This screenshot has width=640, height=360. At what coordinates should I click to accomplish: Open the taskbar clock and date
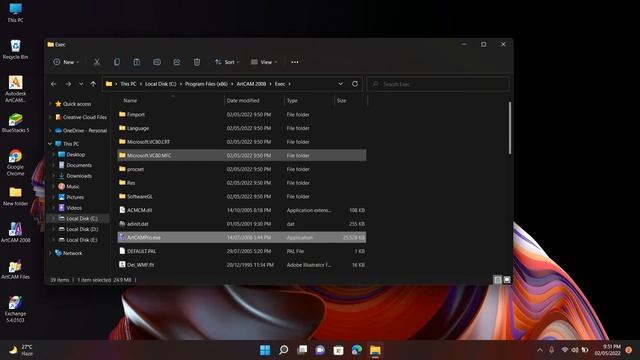pyautogui.click(x=607, y=350)
